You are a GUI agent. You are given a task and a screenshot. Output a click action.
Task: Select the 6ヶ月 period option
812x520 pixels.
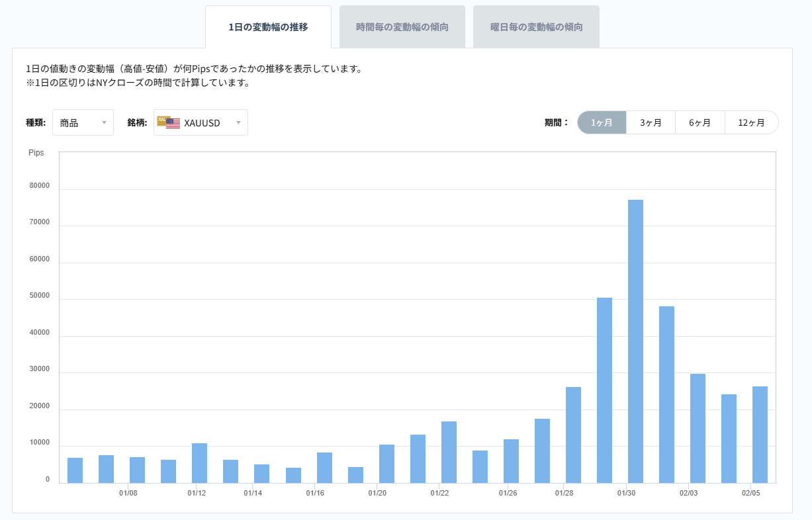(700, 122)
